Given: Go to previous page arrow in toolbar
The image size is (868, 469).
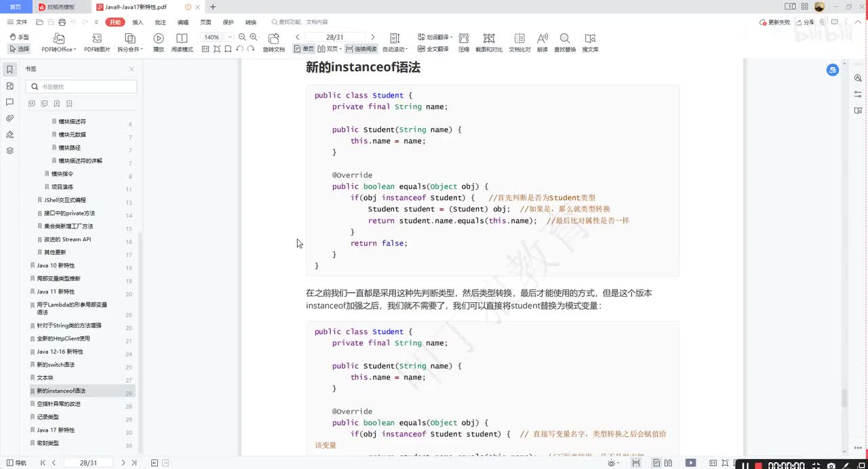Looking at the screenshot, I should point(297,37).
